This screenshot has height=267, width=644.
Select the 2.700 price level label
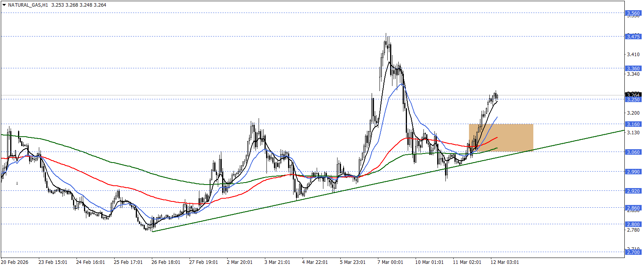point(633,252)
